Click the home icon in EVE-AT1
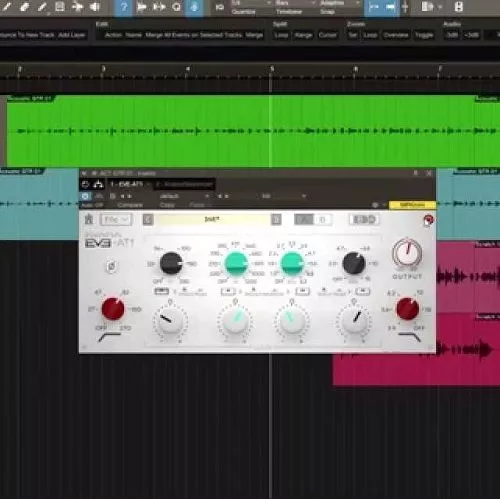The image size is (500, 499). pyautogui.click(x=89, y=219)
